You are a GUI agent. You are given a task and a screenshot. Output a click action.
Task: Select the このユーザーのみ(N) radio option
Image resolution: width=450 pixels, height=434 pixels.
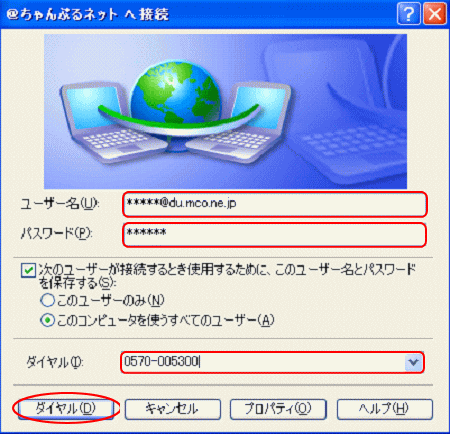pos(47,300)
